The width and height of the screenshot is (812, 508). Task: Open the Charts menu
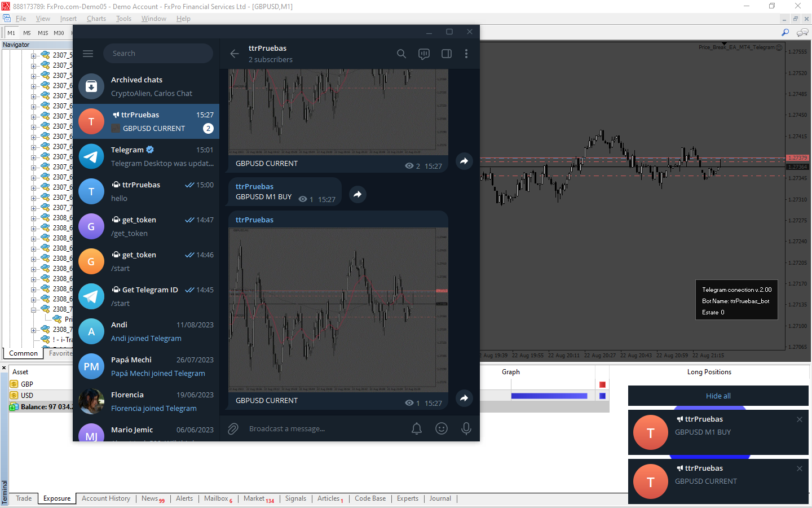click(96, 19)
